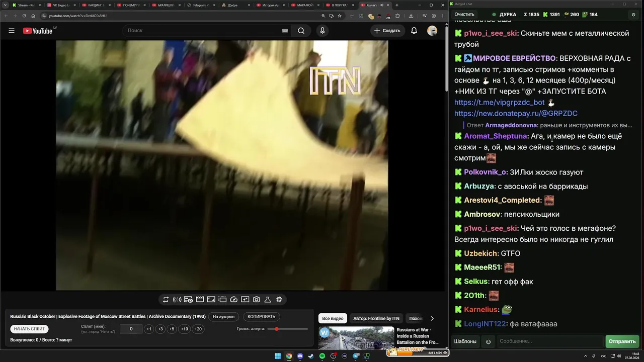
Task: Open the on-screen keyboard in search box
Action: click(x=285, y=31)
